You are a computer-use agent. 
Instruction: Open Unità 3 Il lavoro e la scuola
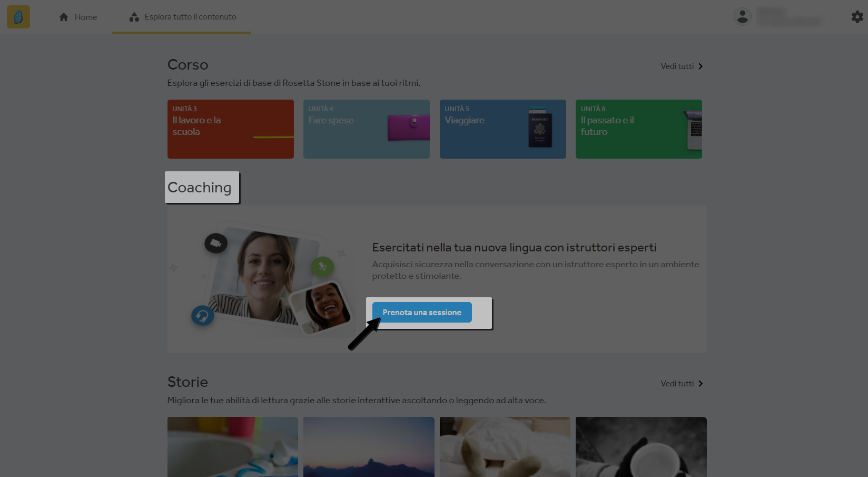coord(231,129)
